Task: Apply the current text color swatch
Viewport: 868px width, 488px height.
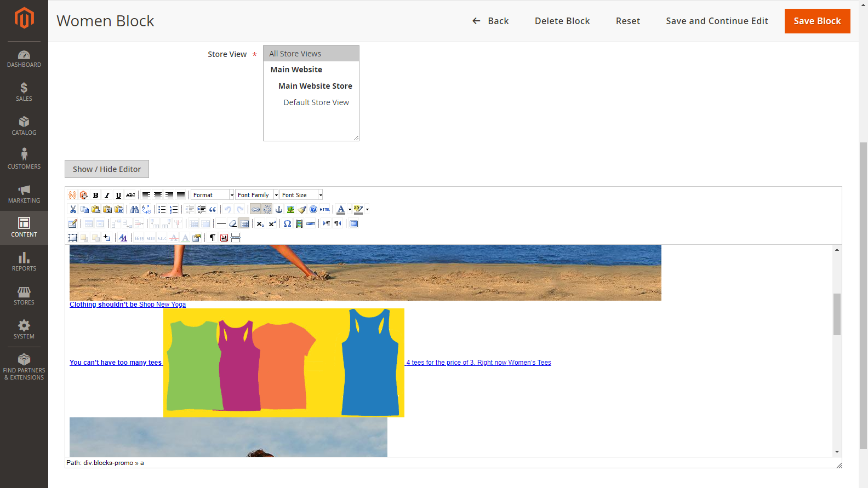Action: tap(341, 209)
